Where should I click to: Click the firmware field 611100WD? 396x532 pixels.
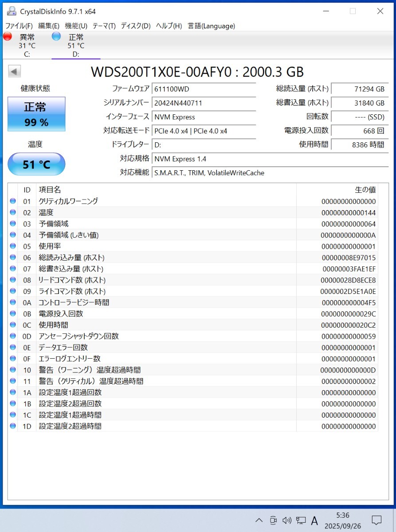pos(204,89)
